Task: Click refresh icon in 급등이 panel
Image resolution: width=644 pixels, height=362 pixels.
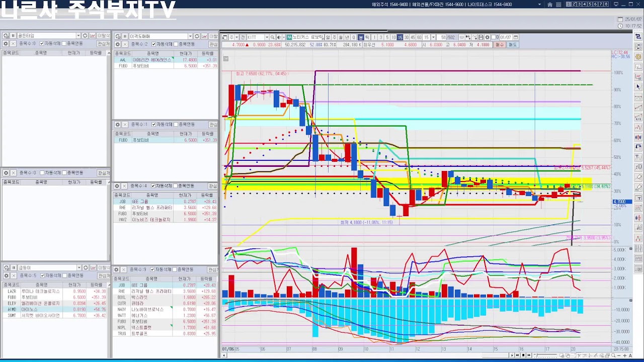Action: point(85,267)
